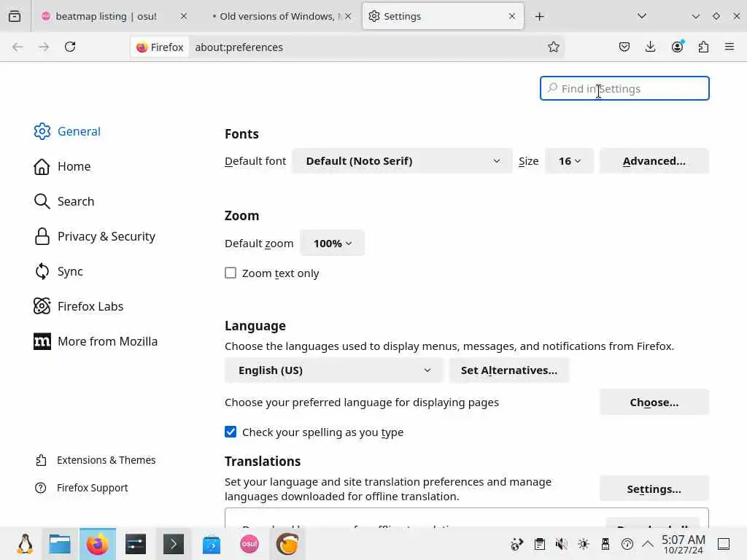Open the brightness tray icon
The width and height of the screenshot is (747, 560).
tap(583, 544)
